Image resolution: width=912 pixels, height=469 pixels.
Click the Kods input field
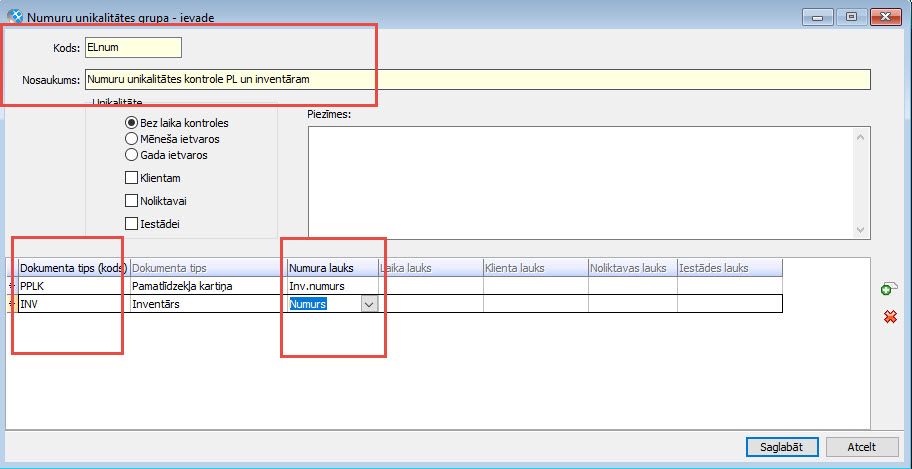click(x=133, y=48)
